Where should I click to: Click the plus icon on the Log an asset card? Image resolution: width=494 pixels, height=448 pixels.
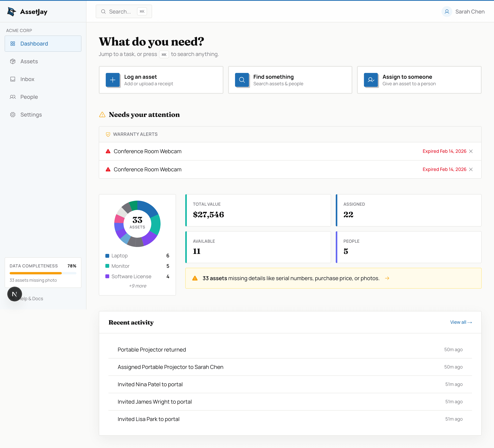click(x=113, y=80)
